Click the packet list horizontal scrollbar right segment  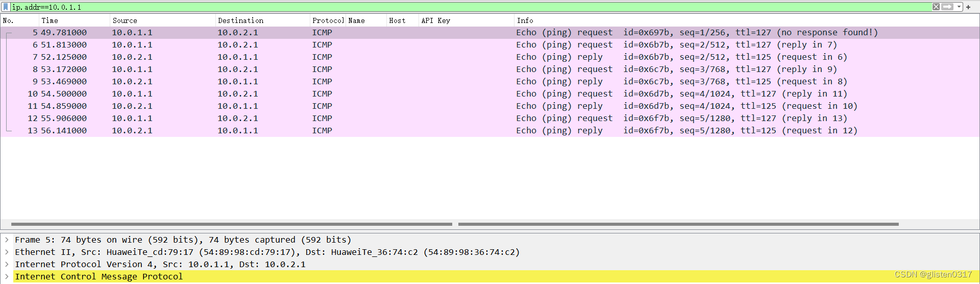pos(678,224)
